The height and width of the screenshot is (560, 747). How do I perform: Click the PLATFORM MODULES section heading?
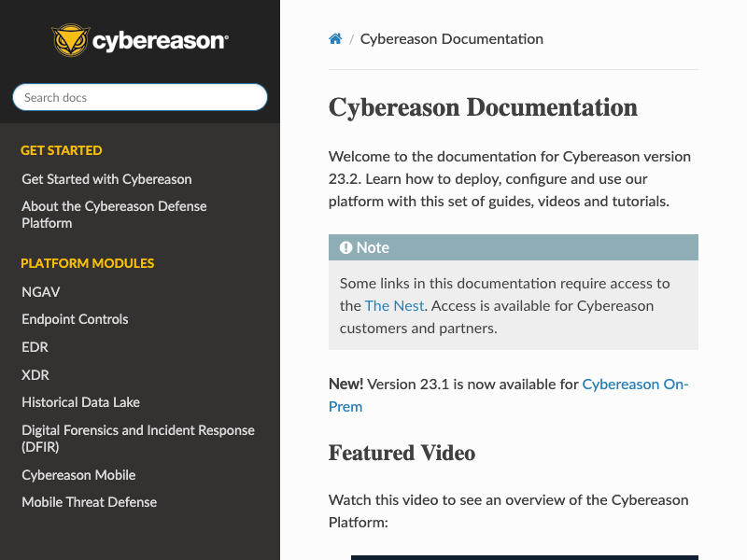tap(87, 263)
